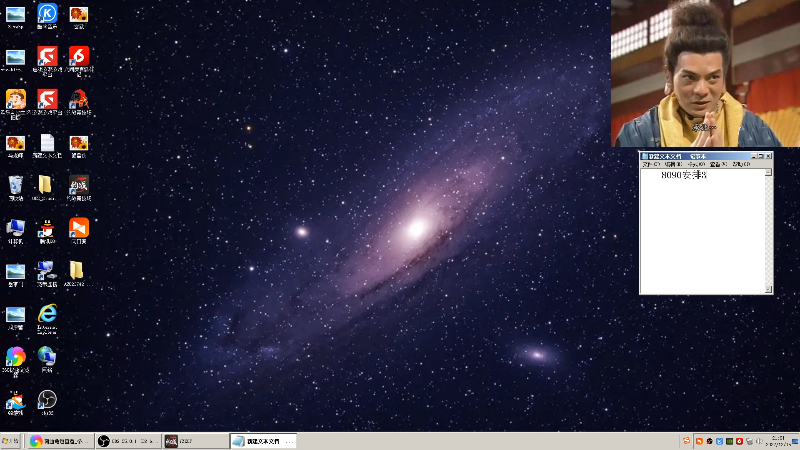Screen dimensions: 800x450
Task: Switch to the dark game icon taskbar window
Action: click(x=196, y=441)
